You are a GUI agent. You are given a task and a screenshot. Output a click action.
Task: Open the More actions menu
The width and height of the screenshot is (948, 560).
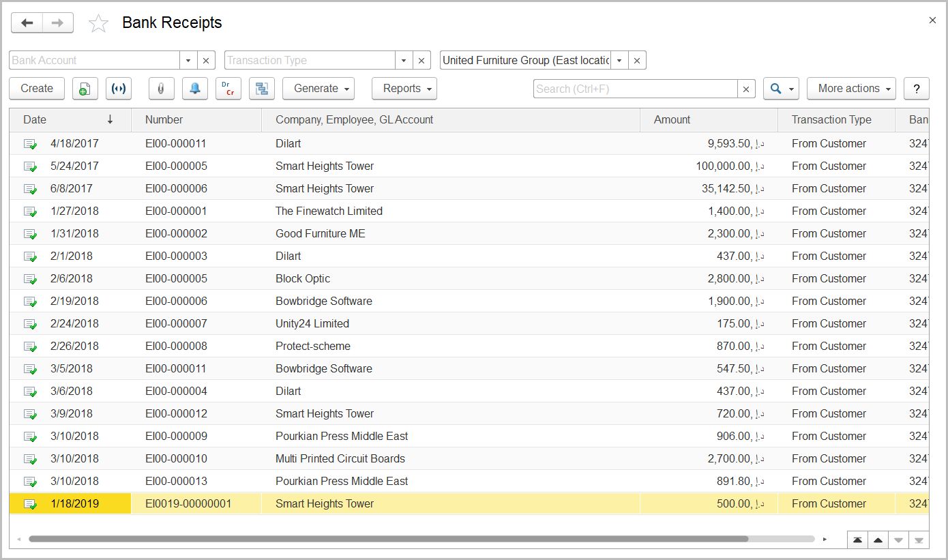point(851,89)
